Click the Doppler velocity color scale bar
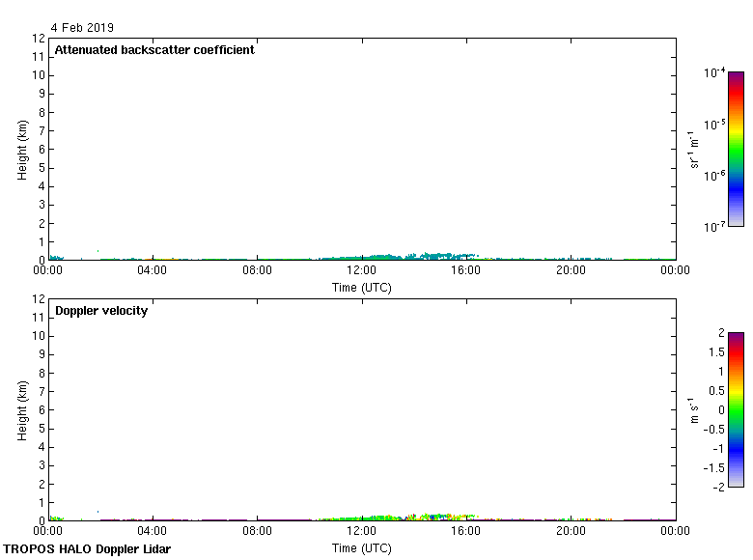Viewport: 753px width, 560px height. tap(736, 409)
